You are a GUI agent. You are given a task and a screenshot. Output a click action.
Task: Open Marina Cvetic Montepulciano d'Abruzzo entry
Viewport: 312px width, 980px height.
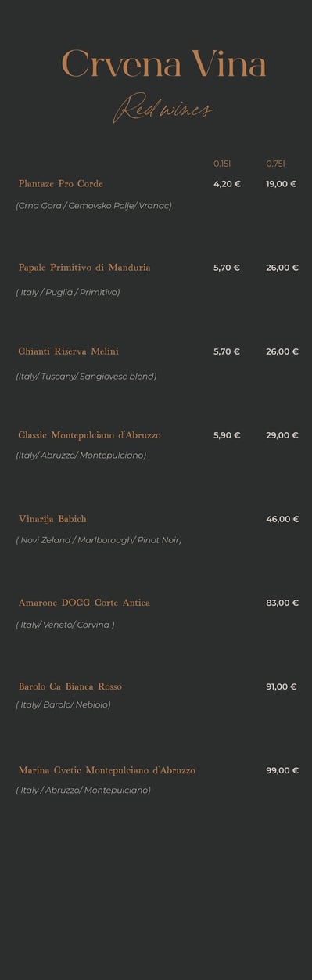pyautogui.click(x=107, y=770)
